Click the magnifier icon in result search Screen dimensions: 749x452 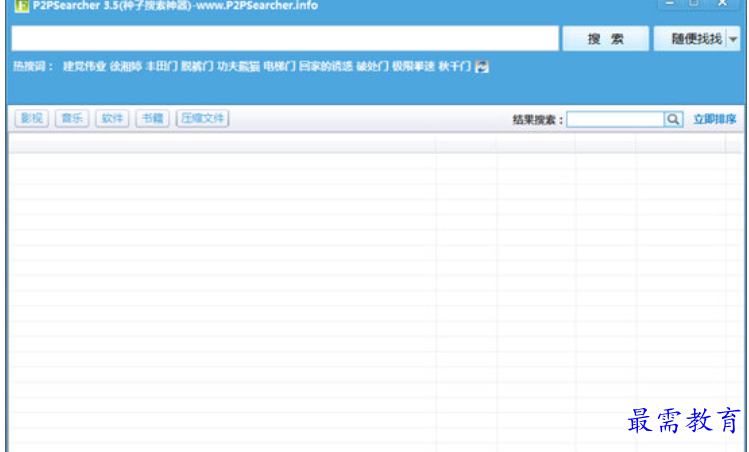[x=674, y=119]
